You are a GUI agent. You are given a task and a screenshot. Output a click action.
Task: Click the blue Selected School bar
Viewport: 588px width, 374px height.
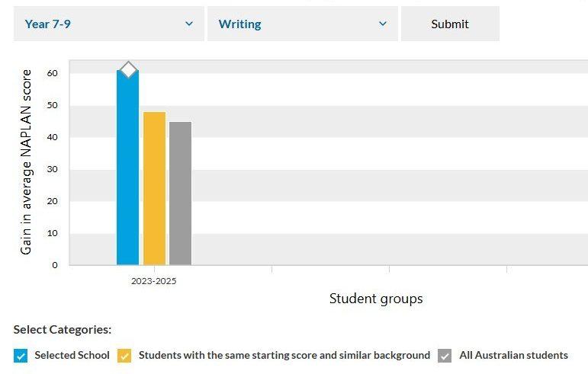click(128, 168)
